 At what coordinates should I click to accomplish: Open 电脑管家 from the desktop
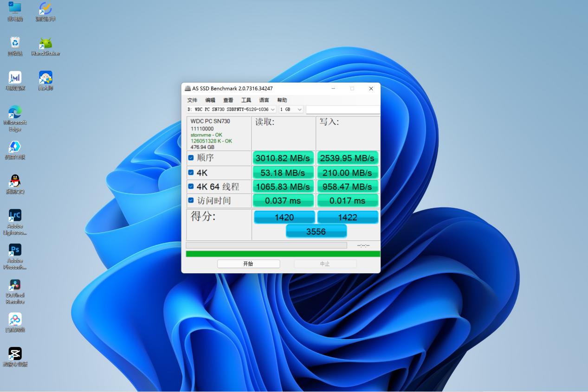[15, 77]
